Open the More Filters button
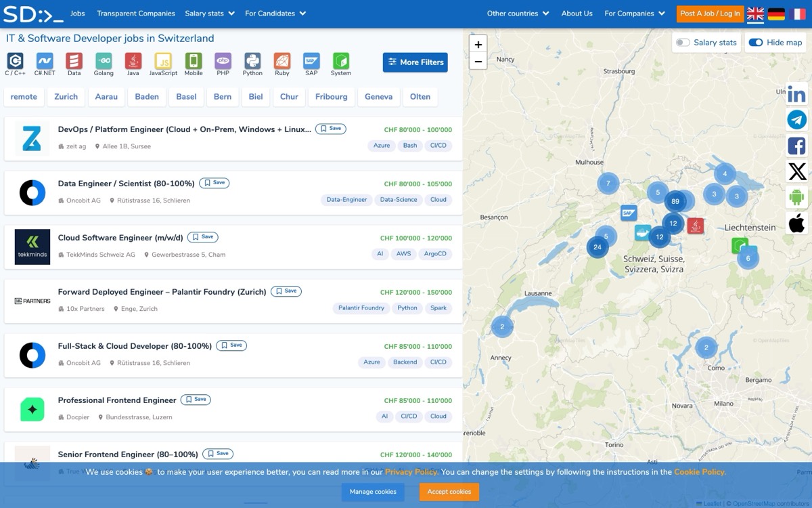812x508 pixels. click(415, 62)
